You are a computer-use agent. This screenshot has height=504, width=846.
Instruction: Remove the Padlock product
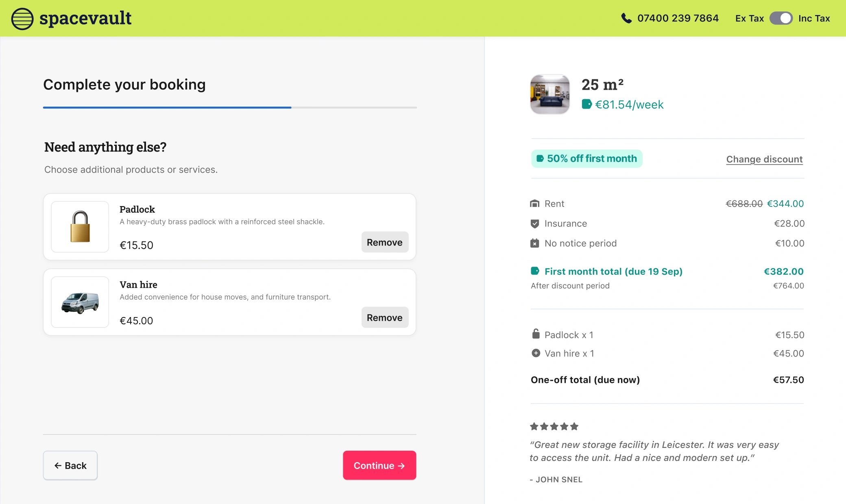pyautogui.click(x=384, y=242)
